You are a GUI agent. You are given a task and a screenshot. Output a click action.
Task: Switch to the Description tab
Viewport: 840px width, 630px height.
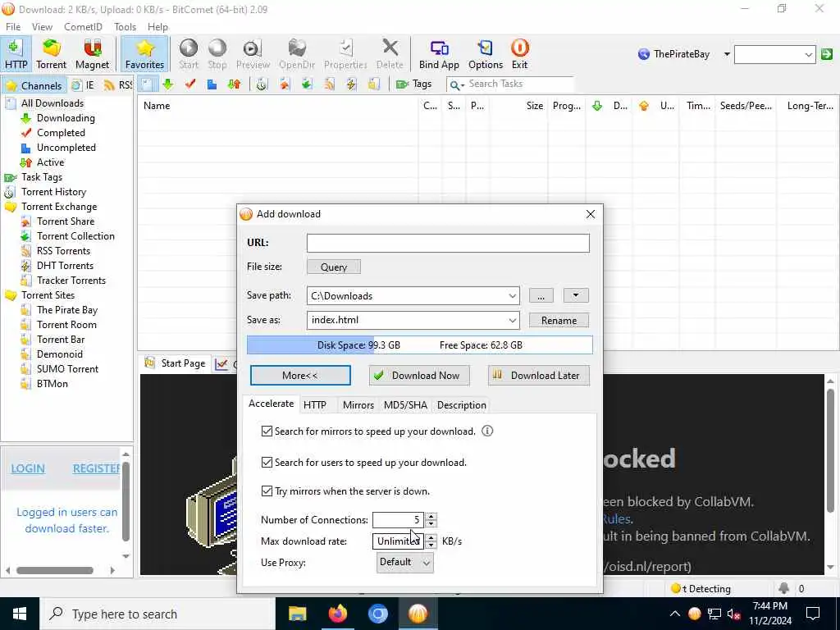tap(461, 405)
